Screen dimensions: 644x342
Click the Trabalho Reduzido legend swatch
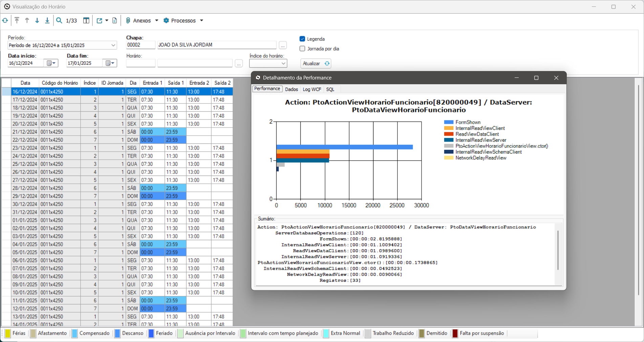[x=368, y=334]
